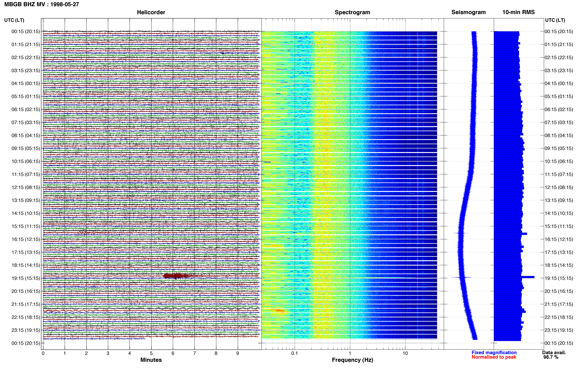Image resolution: width=588 pixels, height=368 pixels.
Task: Click the right time label "14:15 (10:15)"
Action: (x=559, y=213)
